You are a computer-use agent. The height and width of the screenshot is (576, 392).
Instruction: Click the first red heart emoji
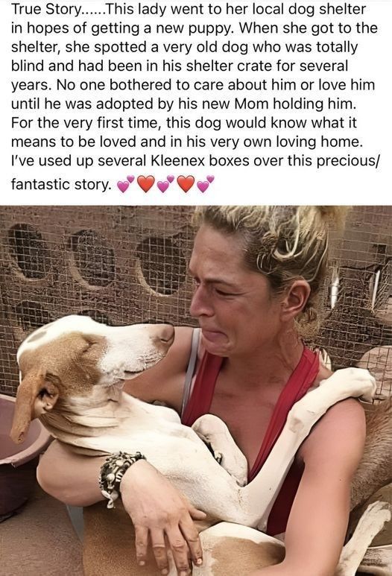[x=146, y=184]
